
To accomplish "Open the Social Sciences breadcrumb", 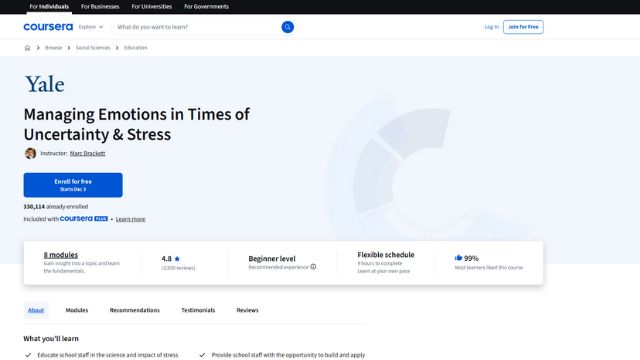I will tap(93, 48).
